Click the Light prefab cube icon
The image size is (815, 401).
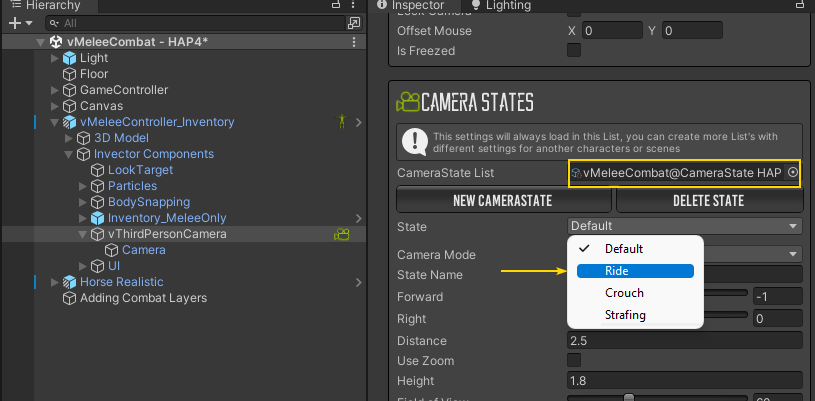pyautogui.click(x=70, y=58)
